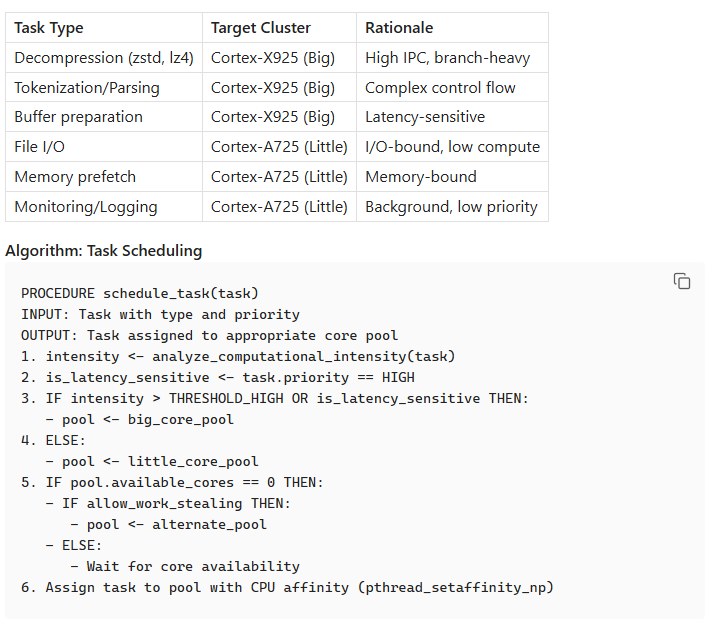The width and height of the screenshot is (716, 622).
Task: Click the Buffer preparation cell
Action: point(78,117)
